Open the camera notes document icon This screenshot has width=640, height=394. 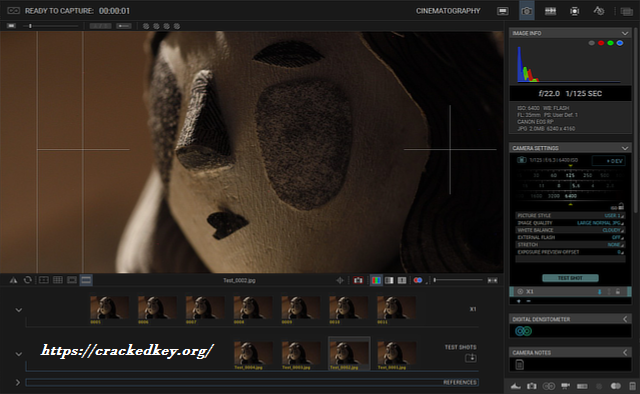(520, 364)
